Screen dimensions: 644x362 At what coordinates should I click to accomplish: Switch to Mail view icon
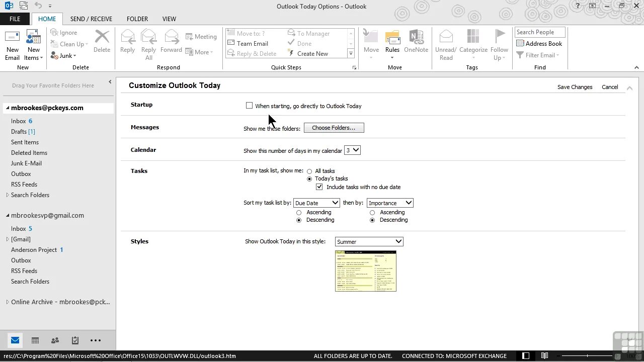[15, 340]
